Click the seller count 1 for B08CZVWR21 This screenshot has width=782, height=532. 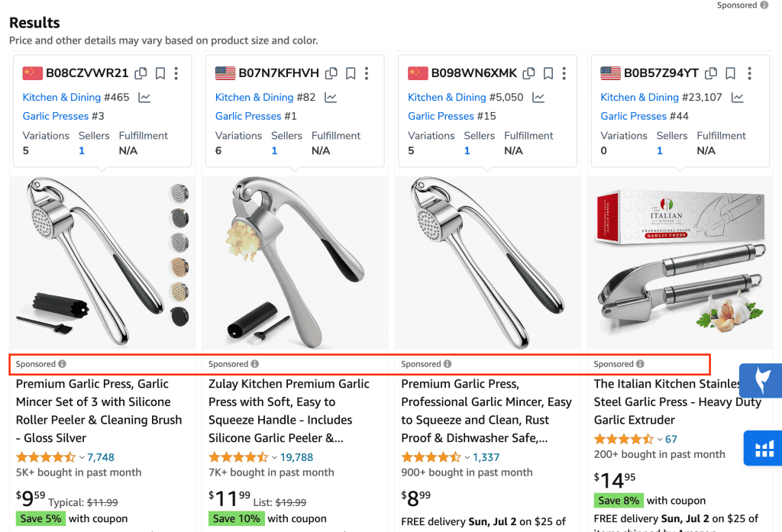(82, 150)
